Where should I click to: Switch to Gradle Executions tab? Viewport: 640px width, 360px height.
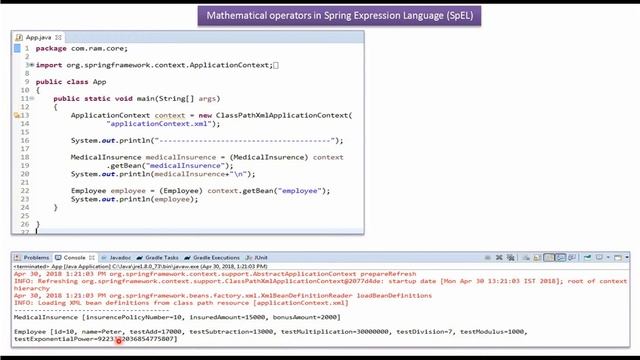point(212,258)
